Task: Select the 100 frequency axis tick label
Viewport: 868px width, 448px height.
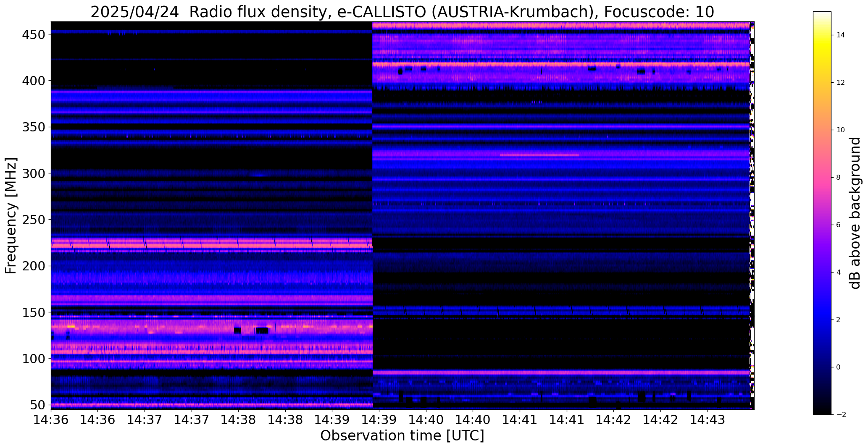Action: pos(33,359)
